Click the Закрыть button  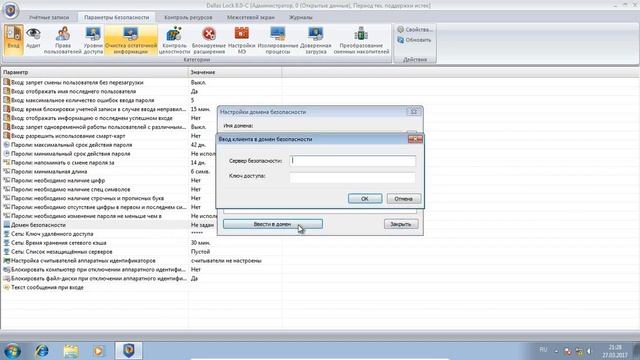[x=401, y=224]
